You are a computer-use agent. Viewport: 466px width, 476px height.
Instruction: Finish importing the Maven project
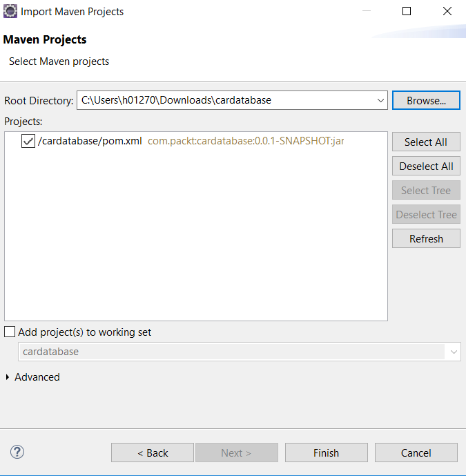[327, 453]
